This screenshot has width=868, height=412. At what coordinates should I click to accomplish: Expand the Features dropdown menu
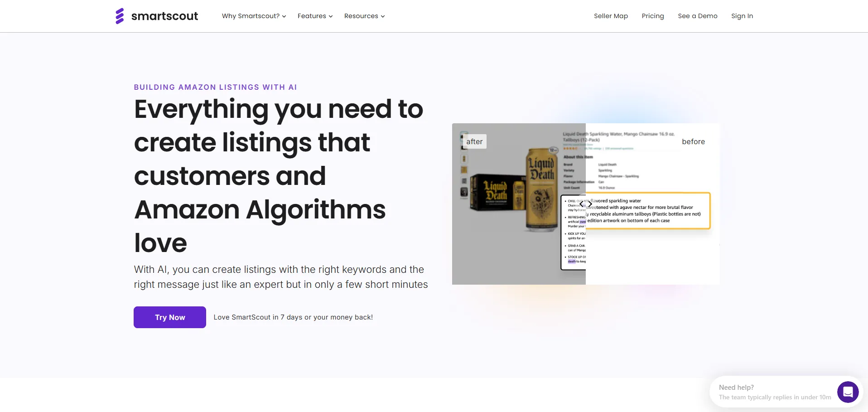coord(312,16)
